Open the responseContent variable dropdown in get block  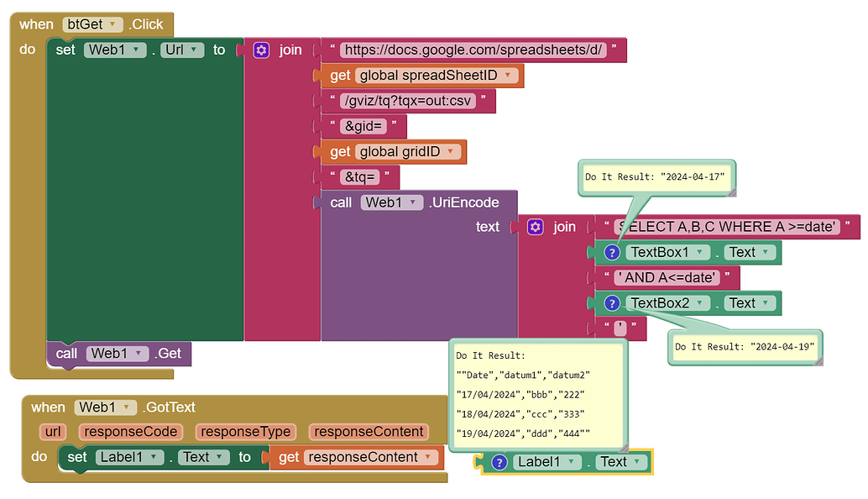[428, 458]
